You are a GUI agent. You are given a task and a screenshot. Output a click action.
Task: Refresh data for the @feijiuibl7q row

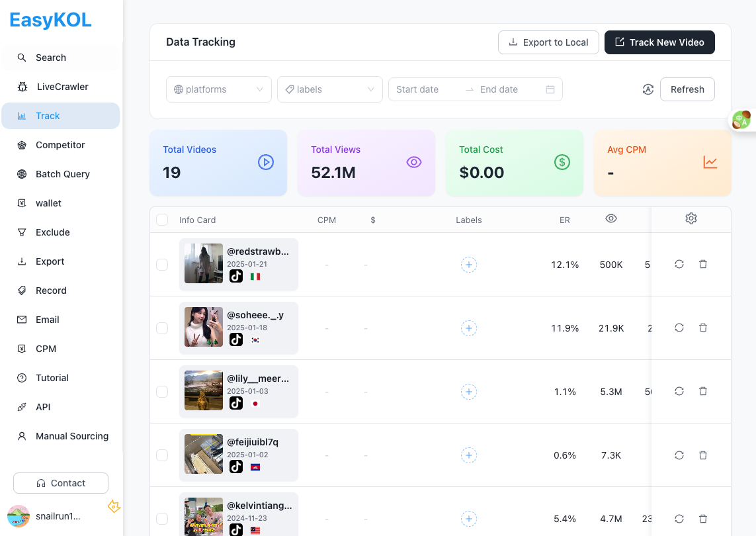coord(679,455)
